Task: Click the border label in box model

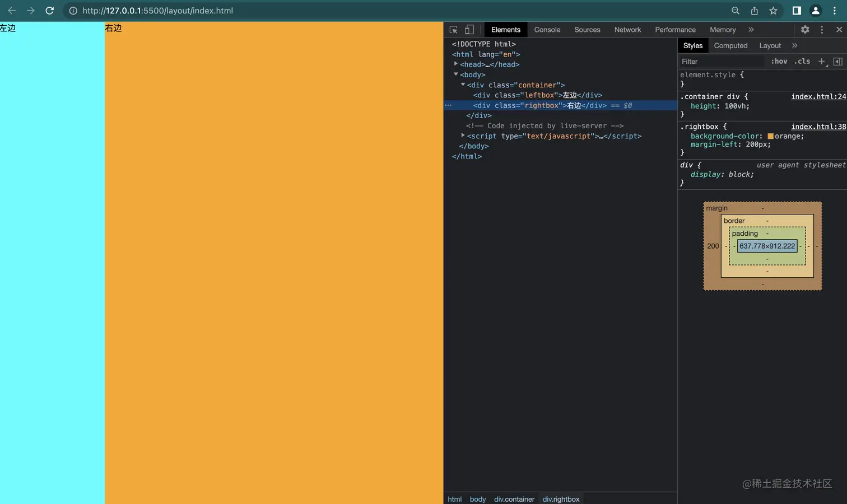Action: tap(734, 221)
